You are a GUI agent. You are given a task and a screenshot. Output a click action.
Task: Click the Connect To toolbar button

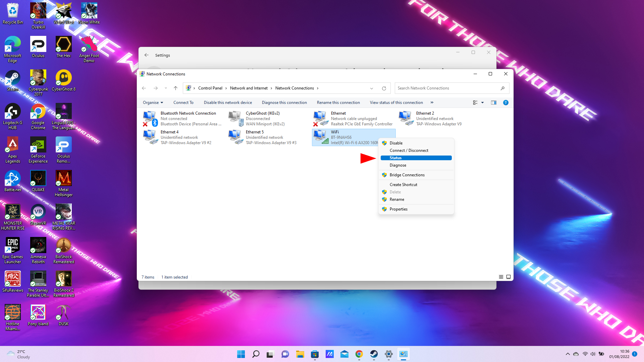click(183, 103)
